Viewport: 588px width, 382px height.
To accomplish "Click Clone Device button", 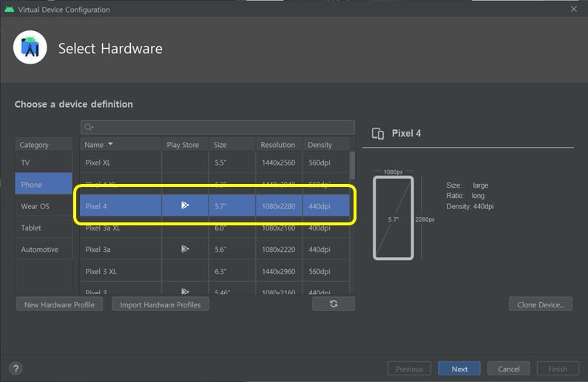I will click(541, 304).
